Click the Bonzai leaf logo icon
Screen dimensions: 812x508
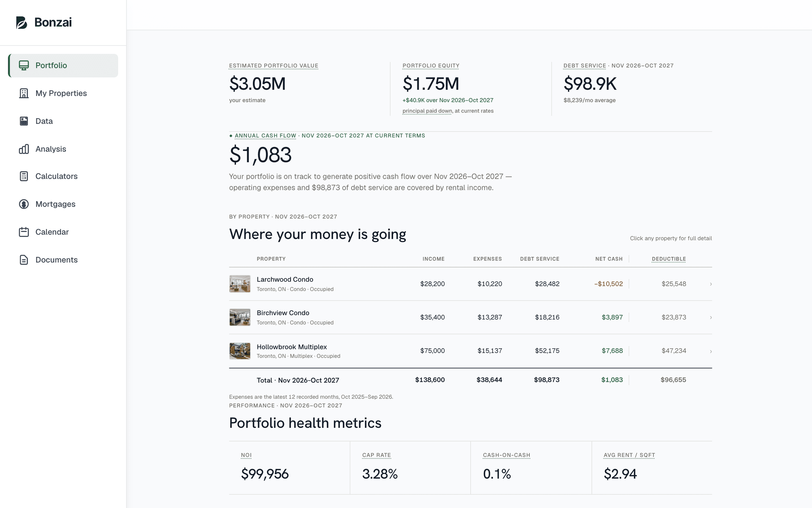point(21,23)
